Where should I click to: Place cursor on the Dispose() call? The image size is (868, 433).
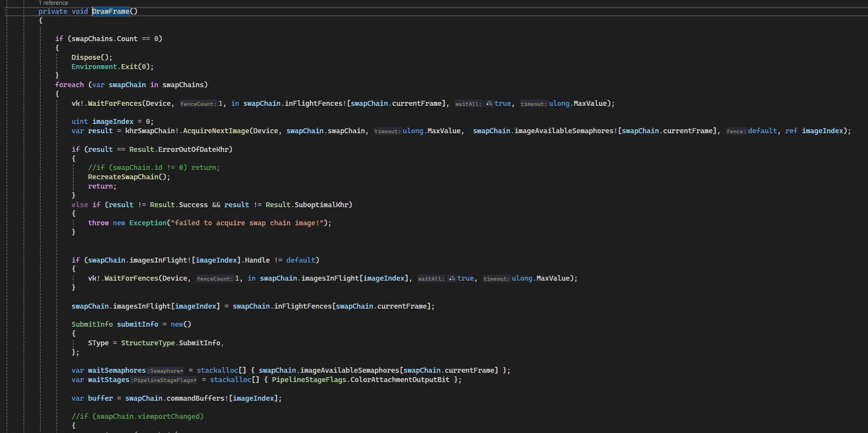click(x=92, y=58)
